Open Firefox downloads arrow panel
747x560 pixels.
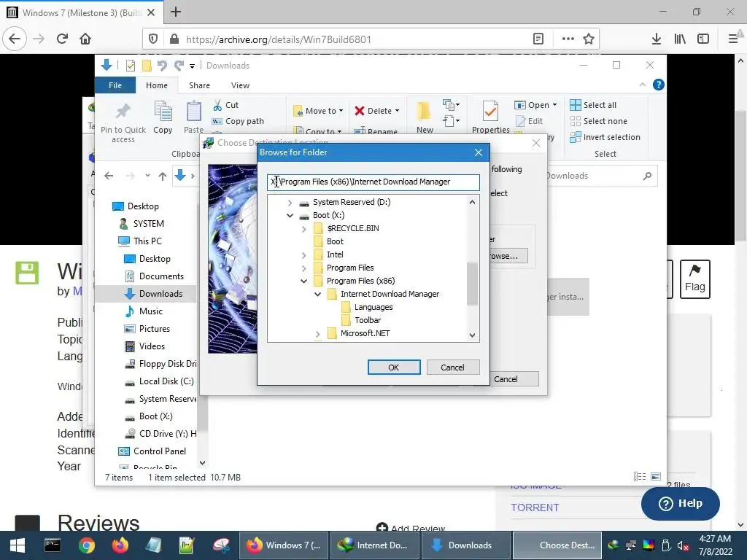click(x=657, y=39)
